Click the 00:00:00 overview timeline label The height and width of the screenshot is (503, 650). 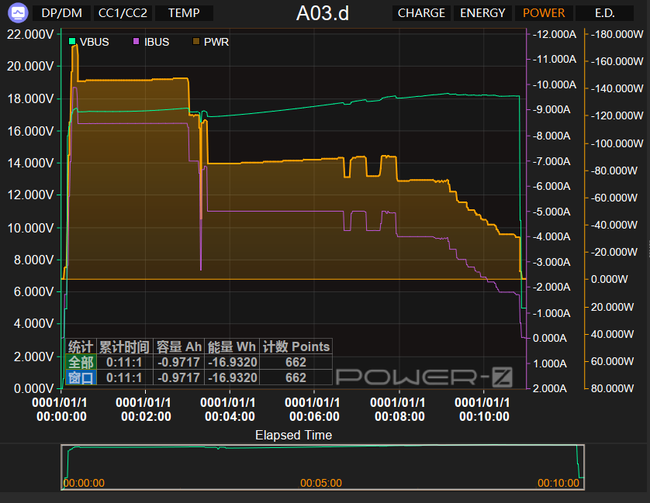pyautogui.click(x=84, y=483)
